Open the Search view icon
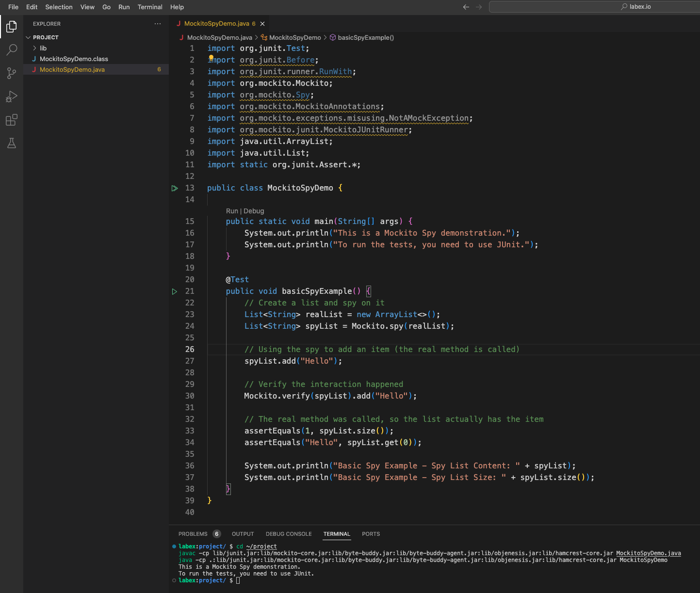Screen dimensions: 700x593 click(12, 50)
